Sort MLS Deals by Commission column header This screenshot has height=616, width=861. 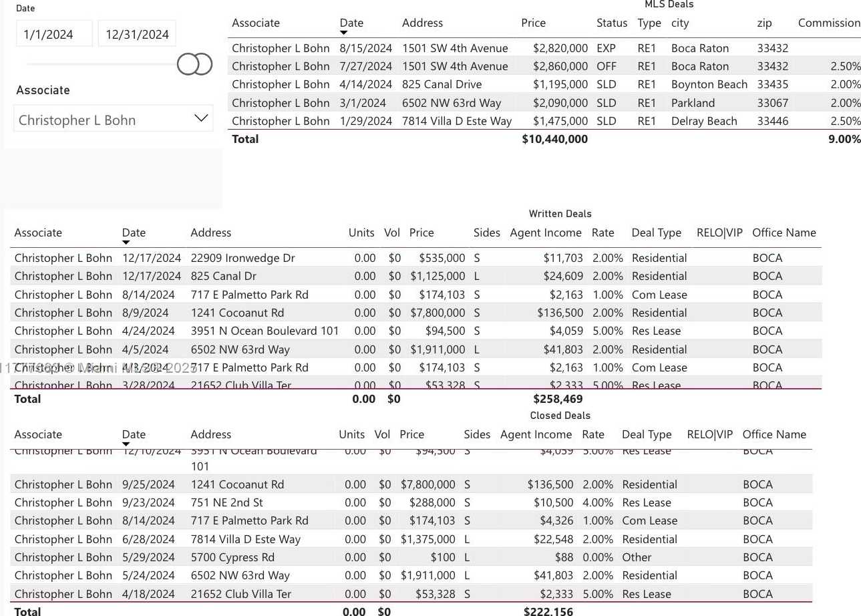(x=829, y=23)
